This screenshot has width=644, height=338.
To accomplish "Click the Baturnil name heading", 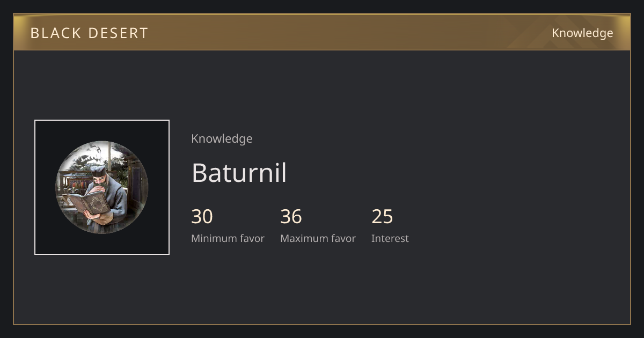I will [x=239, y=173].
